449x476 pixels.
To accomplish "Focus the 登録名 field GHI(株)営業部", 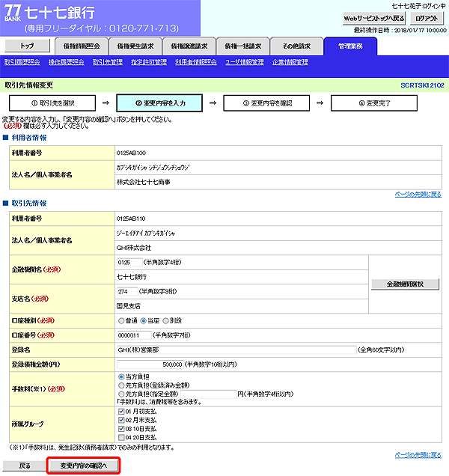I will pyautogui.click(x=236, y=350).
